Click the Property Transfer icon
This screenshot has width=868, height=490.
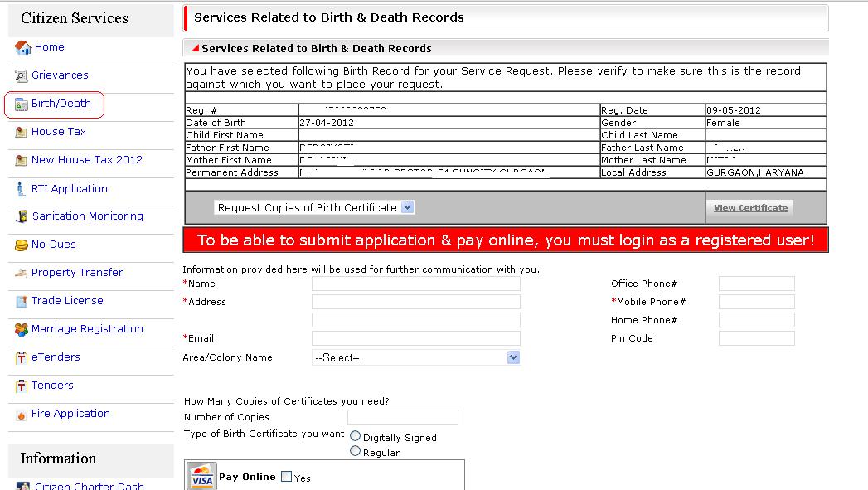tap(21, 273)
